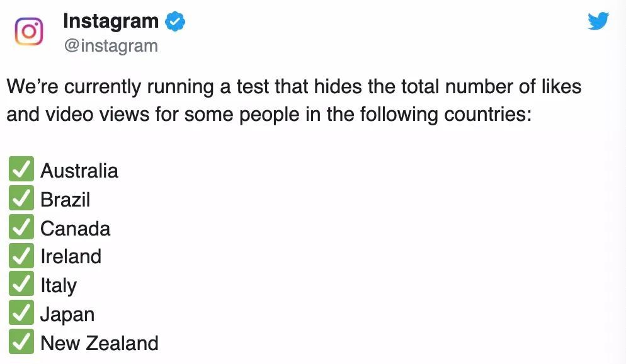Click the blue verified badge next to Instagram
The image size is (626, 364).
click(173, 20)
